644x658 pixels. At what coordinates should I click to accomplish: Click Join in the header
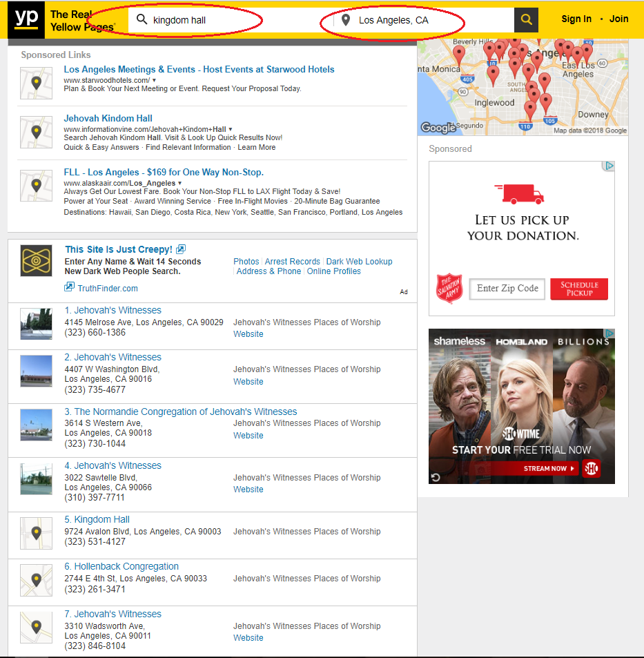pyautogui.click(x=619, y=19)
